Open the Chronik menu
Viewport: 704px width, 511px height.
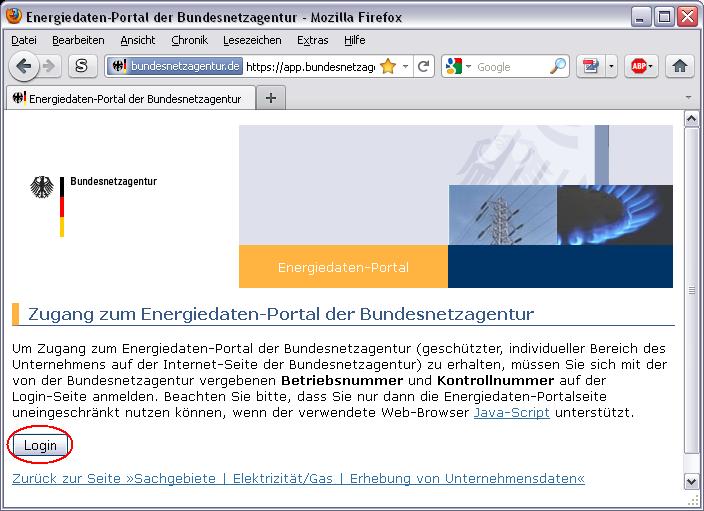[x=189, y=40]
